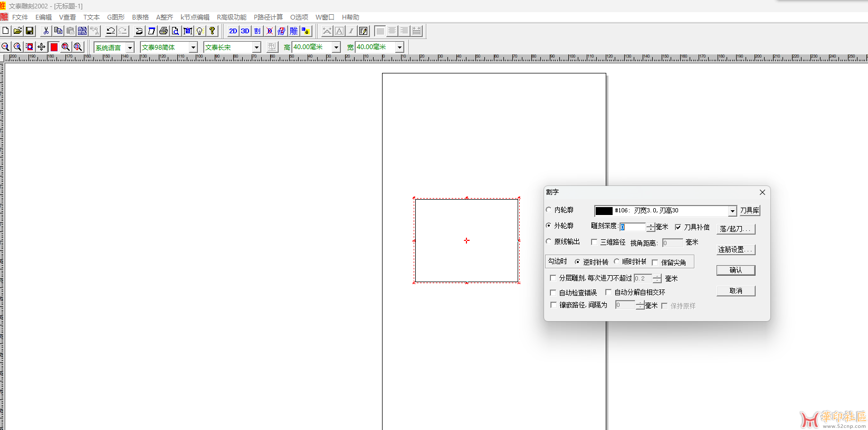Click the undo arrow icon
Viewport: 868px width, 430px height.
tap(110, 31)
